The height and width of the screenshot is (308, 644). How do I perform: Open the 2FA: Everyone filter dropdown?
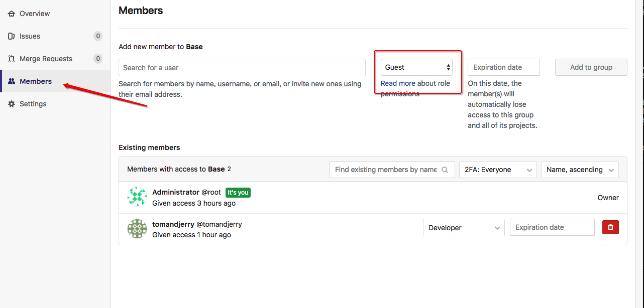(x=498, y=170)
